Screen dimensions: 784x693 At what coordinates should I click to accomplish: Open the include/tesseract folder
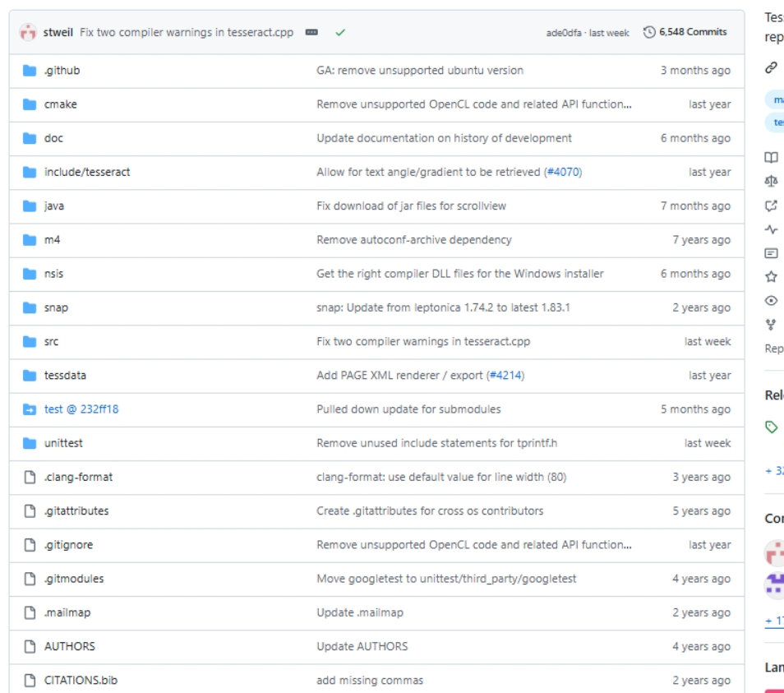[x=87, y=173]
